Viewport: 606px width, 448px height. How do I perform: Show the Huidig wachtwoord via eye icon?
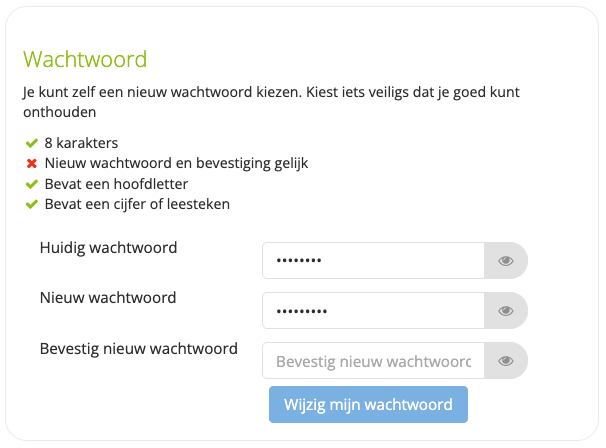click(x=506, y=261)
